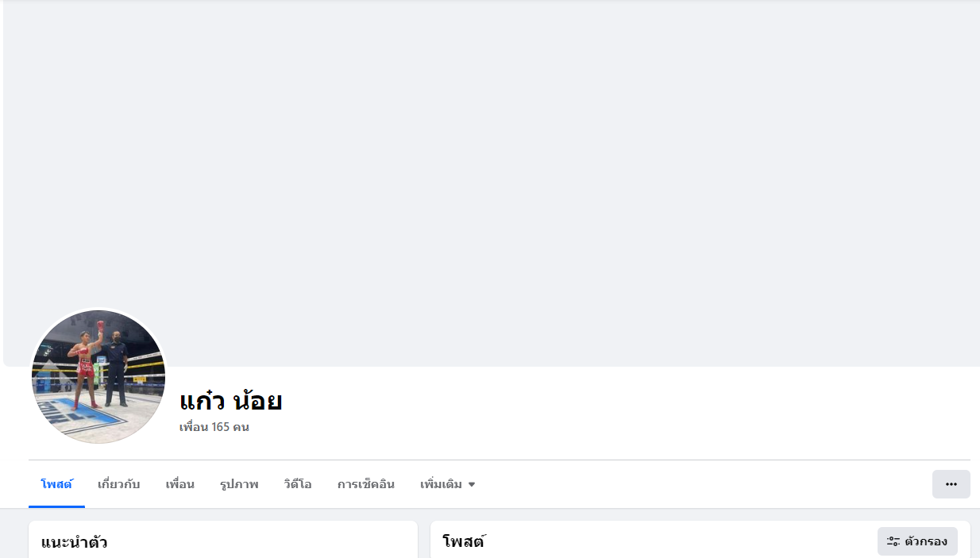Switch to the โพสต์ tab

56,484
